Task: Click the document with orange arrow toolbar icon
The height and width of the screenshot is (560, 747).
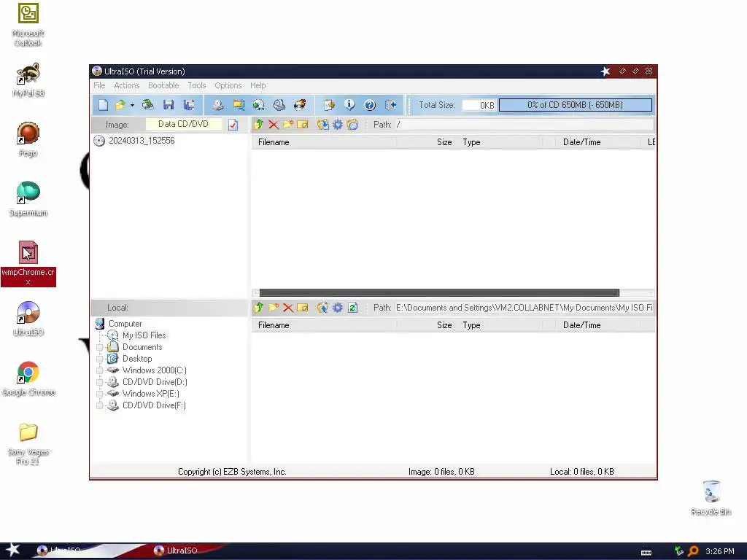Action: coord(329,105)
